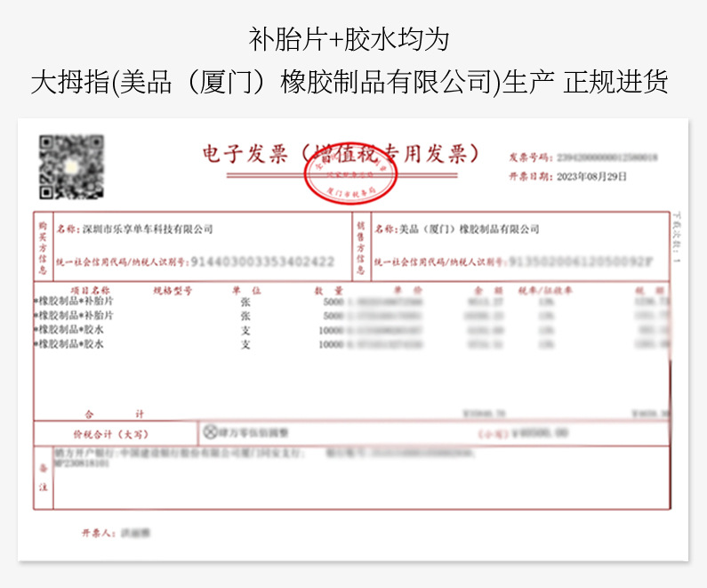The width and height of the screenshot is (707, 588).
Task: Click the 价税合计（大写）label
Action: pos(111,434)
